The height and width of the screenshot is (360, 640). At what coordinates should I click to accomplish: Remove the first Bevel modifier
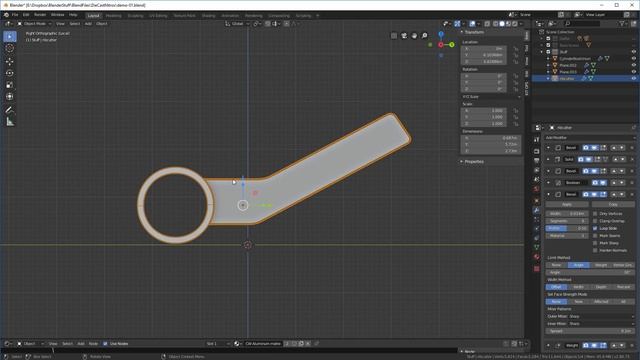point(632,148)
